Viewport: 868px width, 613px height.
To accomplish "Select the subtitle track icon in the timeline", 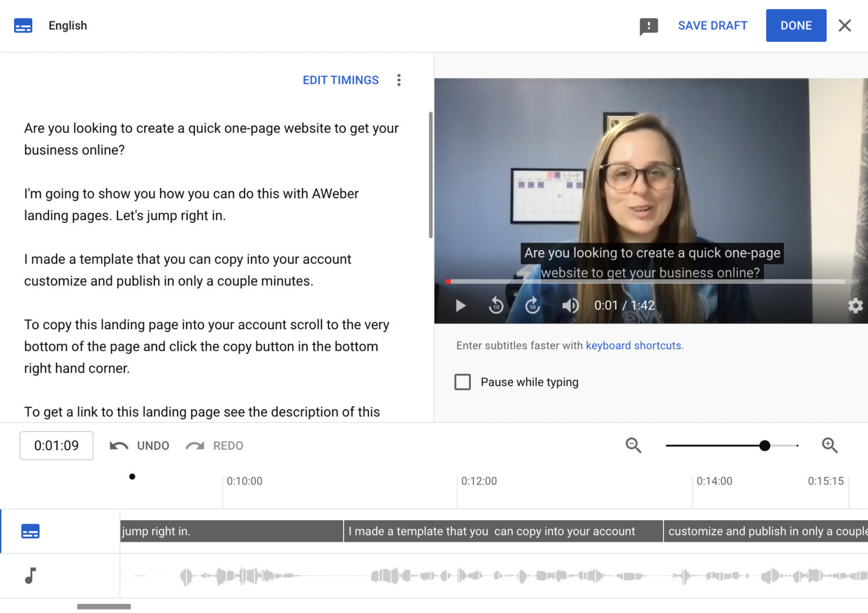I will coord(31,531).
